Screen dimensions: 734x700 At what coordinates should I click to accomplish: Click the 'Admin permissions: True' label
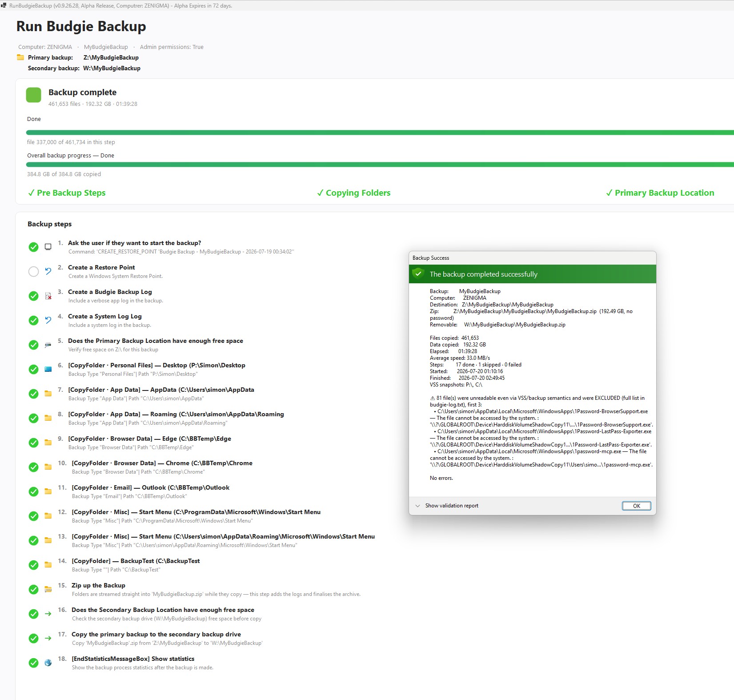point(172,47)
